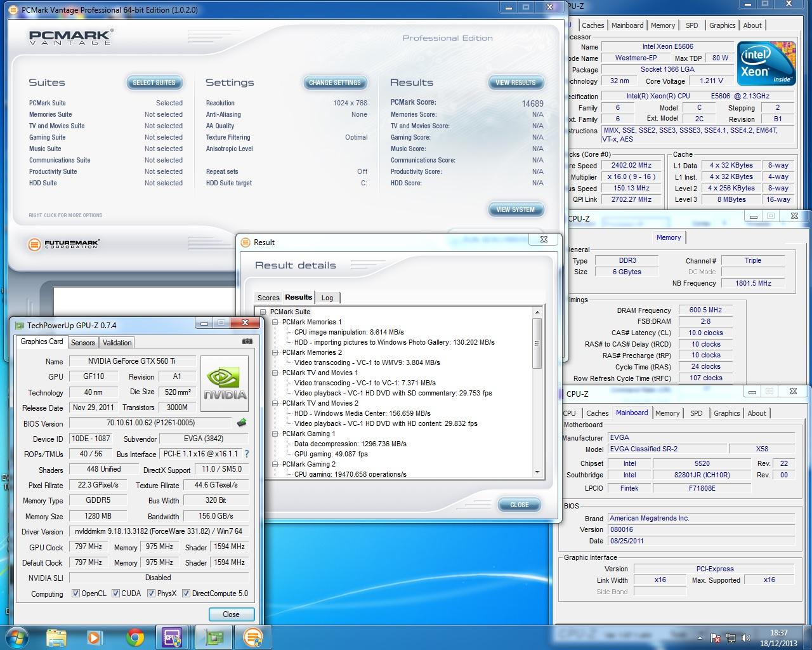Screen dimensions: 812x650
Task: Click the GPU-Z screenshot camera icon
Action: (247, 342)
